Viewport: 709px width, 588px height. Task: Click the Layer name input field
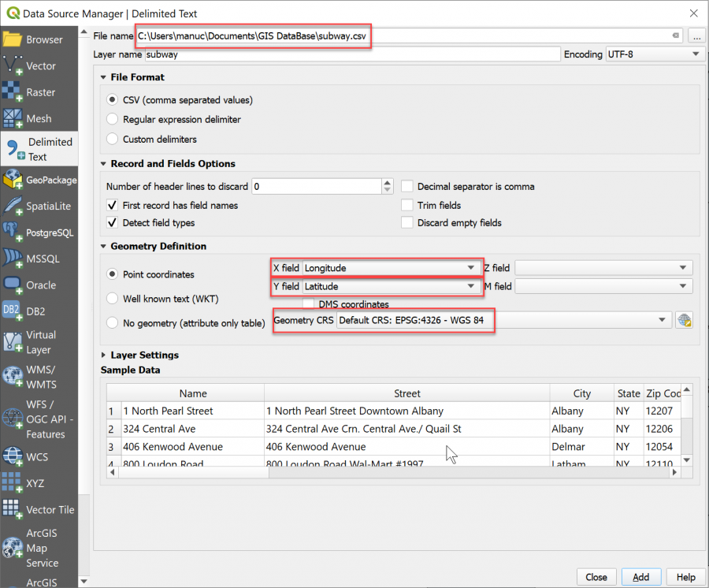pyautogui.click(x=315, y=54)
